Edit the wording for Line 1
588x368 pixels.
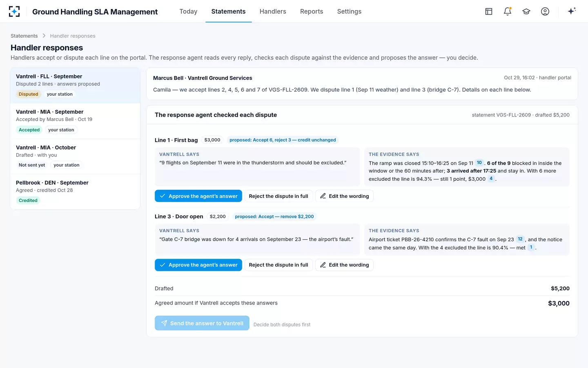pyautogui.click(x=344, y=196)
